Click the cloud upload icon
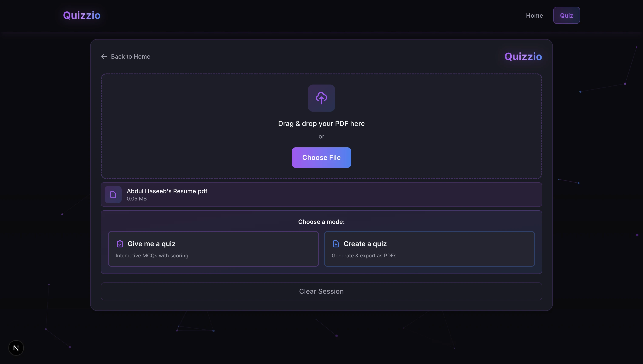Screen dimensions: 643x364 point(321,98)
